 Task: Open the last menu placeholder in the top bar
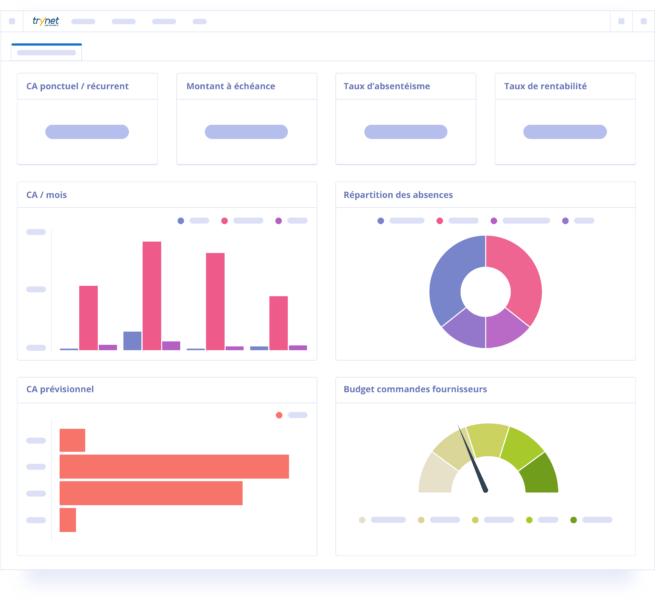tap(200, 21)
